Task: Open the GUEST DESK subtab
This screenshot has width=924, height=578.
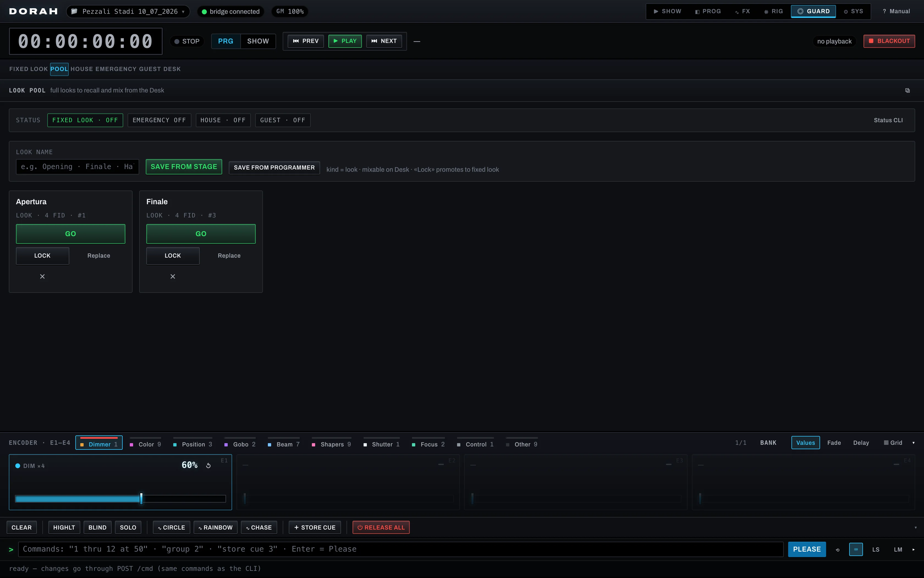Action: pyautogui.click(x=160, y=69)
